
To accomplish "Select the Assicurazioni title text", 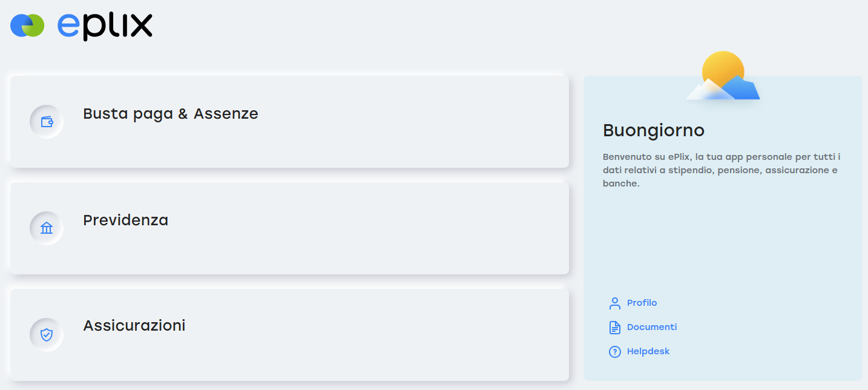I will [134, 326].
